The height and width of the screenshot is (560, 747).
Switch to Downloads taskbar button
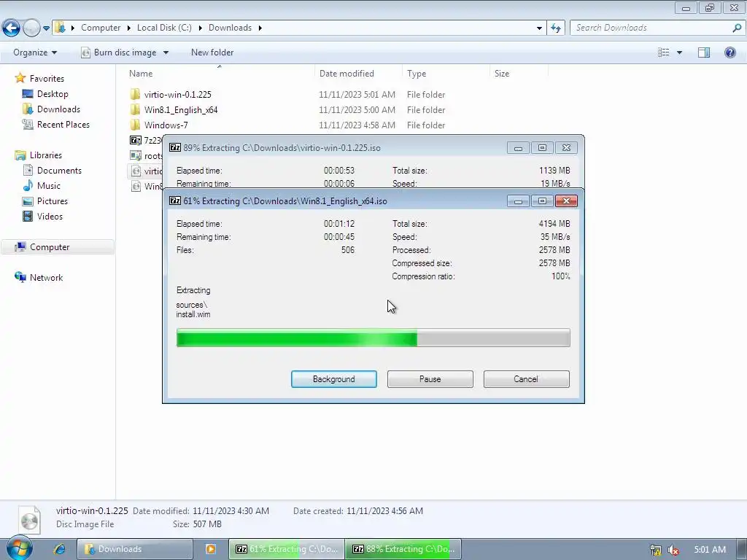tap(135, 549)
